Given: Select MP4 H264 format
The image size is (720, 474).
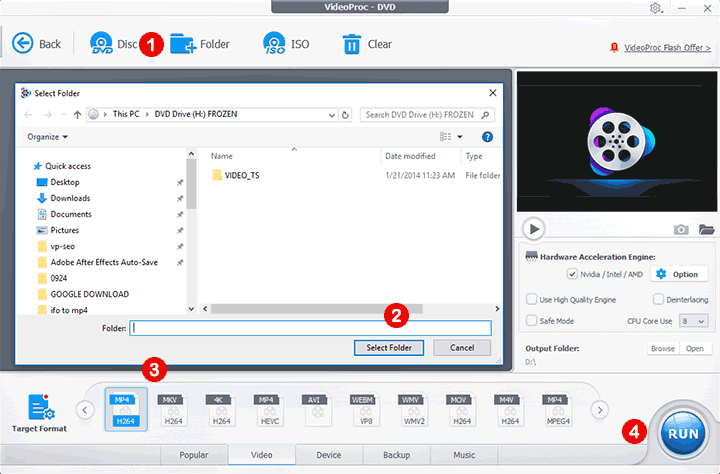Looking at the screenshot, I should click(x=126, y=409).
